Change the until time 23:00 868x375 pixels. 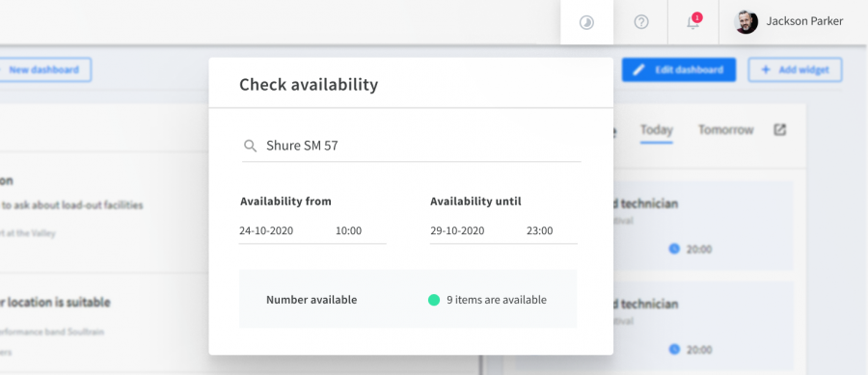[x=540, y=230]
